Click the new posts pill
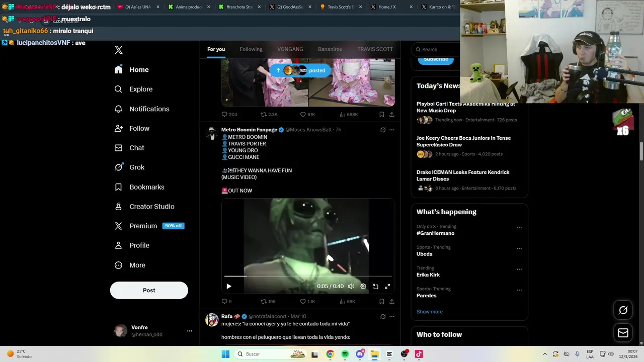 click(x=300, y=70)
